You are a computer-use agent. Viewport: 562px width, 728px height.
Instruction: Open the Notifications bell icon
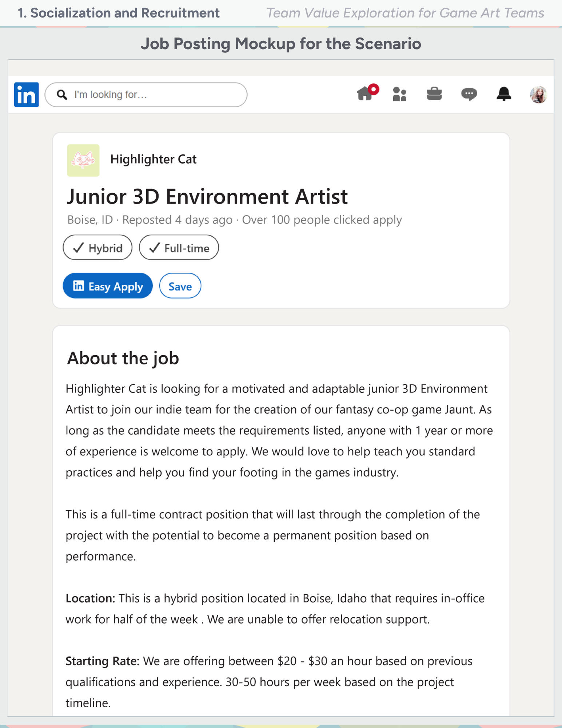pyautogui.click(x=504, y=94)
